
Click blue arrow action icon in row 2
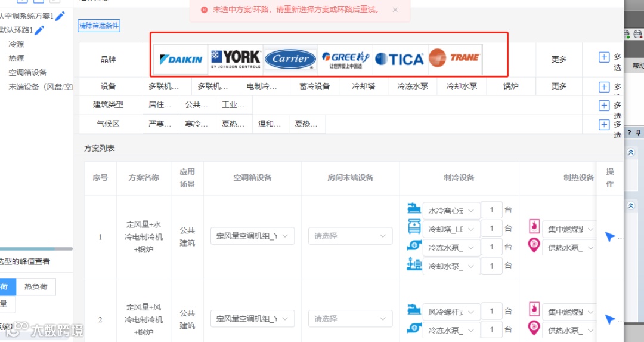610,319
